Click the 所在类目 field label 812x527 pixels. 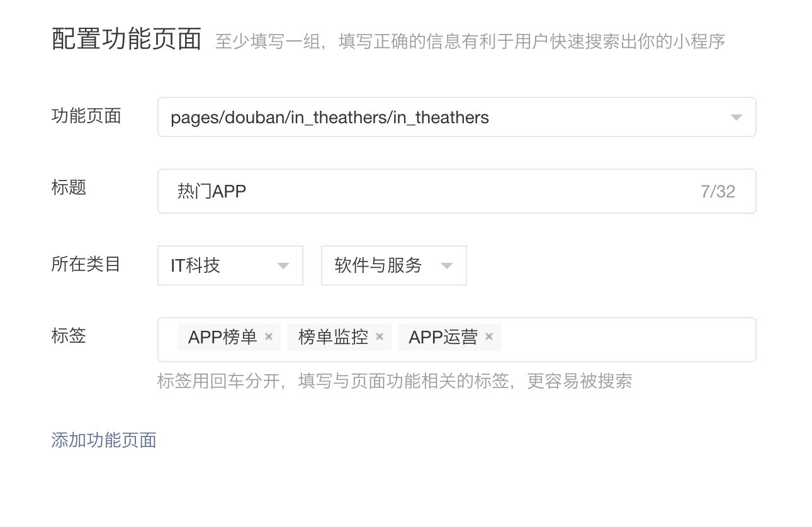pos(86,264)
